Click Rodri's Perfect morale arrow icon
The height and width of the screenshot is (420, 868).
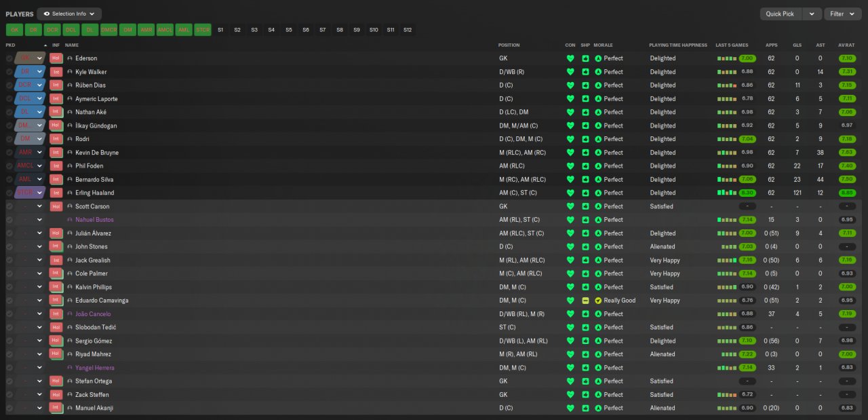pyautogui.click(x=598, y=139)
